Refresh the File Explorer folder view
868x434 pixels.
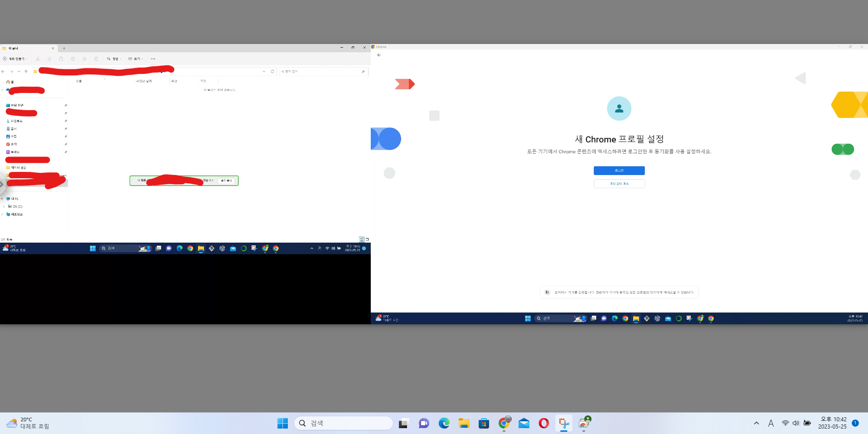(272, 71)
